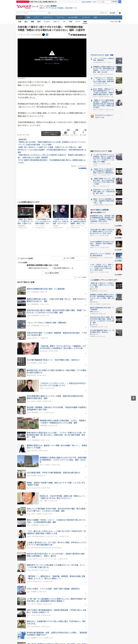Screen dimensions: 138x644
Task: Open 大分の暴行動画拡散で脅迫メール article link
Action: (53, 360)
